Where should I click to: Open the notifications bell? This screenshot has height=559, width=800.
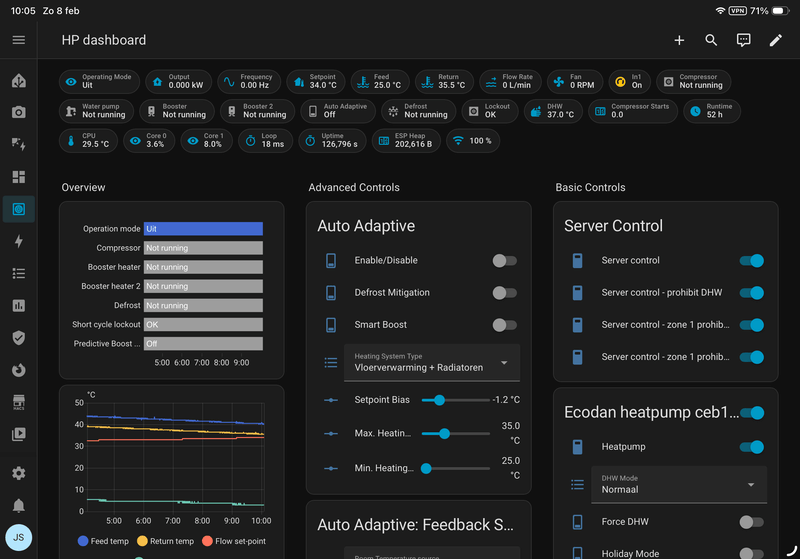(18, 505)
